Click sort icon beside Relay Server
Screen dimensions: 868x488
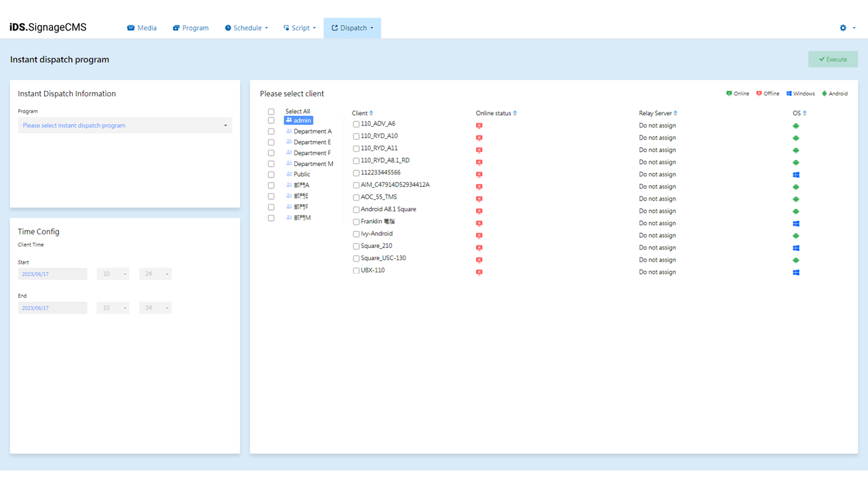(675, 113)
